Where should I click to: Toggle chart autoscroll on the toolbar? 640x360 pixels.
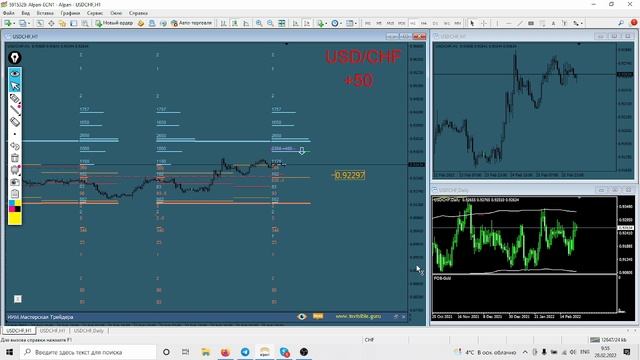pyautogui.click(x=296, y=23)
